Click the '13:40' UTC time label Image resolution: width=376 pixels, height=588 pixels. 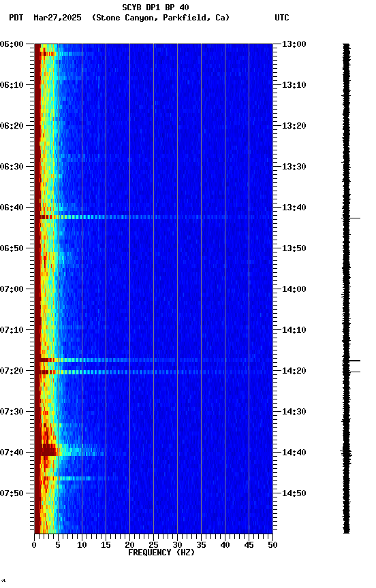pos(294,208)
